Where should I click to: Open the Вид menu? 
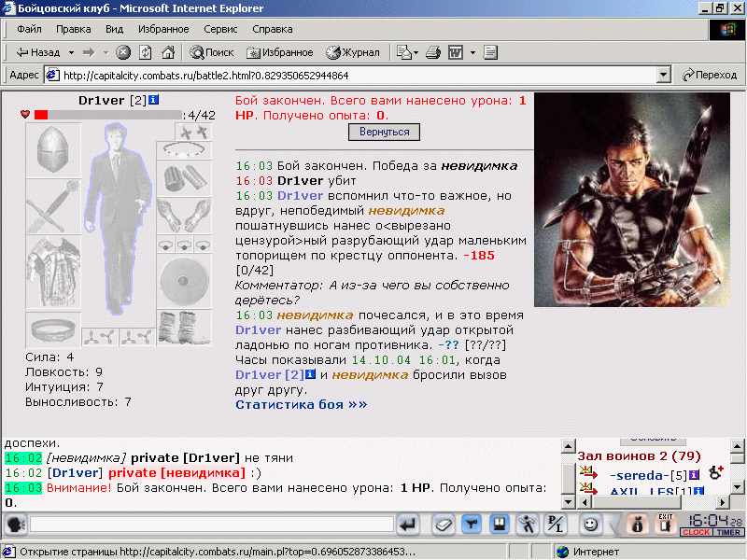coord(114,29)
